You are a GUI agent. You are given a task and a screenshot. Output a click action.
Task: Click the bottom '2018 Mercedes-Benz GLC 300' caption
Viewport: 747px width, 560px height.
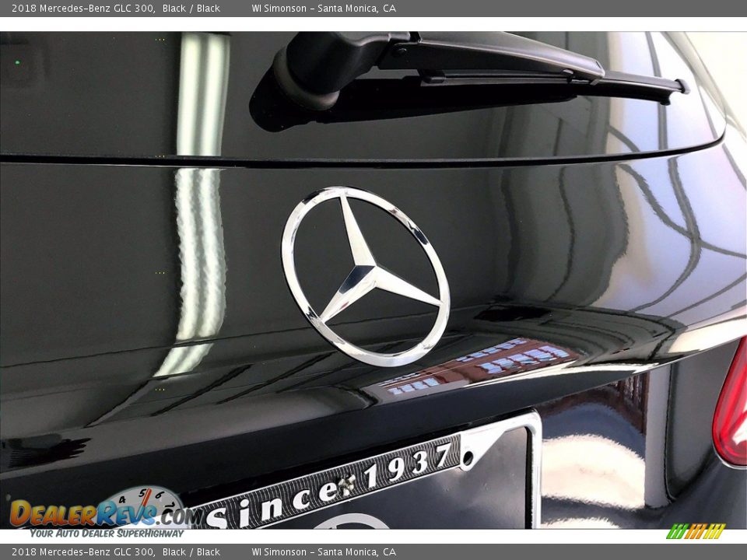click(x=83, y=552)
